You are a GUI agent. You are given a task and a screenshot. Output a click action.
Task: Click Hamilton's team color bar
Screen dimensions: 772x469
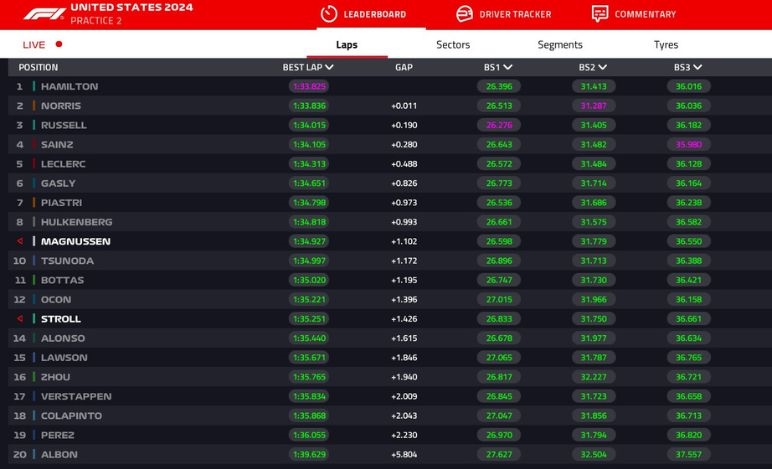click(34, 87)
